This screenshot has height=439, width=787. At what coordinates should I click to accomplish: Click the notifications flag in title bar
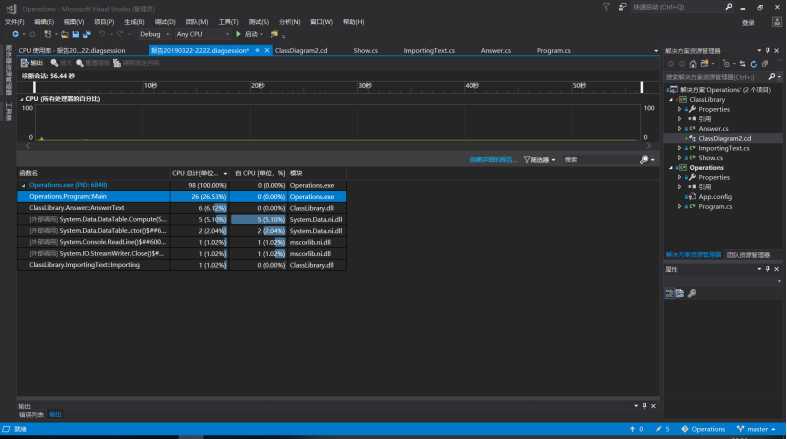click(606, 7)
